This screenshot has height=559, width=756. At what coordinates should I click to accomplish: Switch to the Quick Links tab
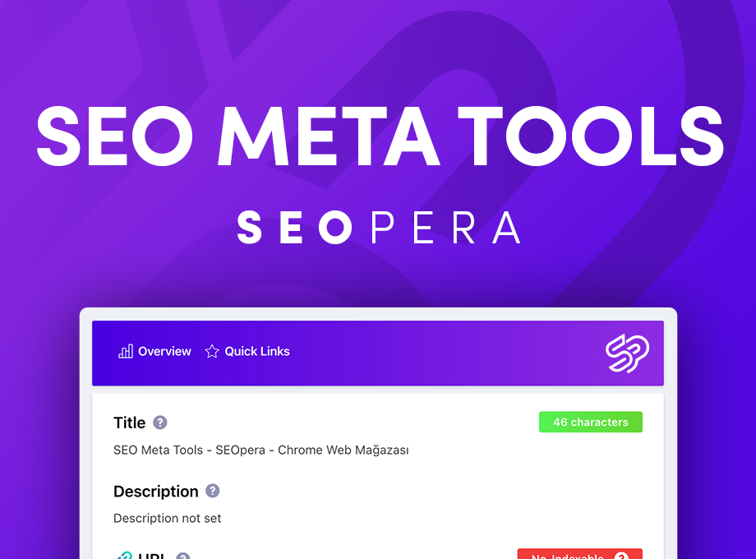pos(247,351)
